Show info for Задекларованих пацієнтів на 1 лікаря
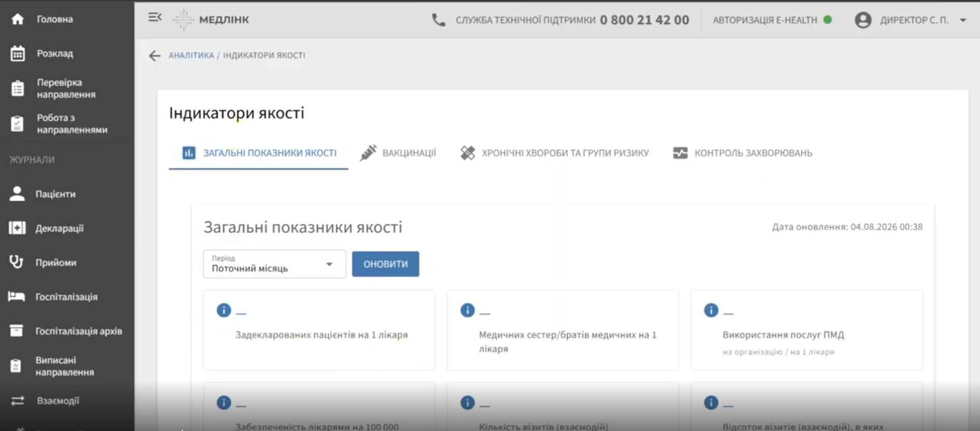 (223, 310)
